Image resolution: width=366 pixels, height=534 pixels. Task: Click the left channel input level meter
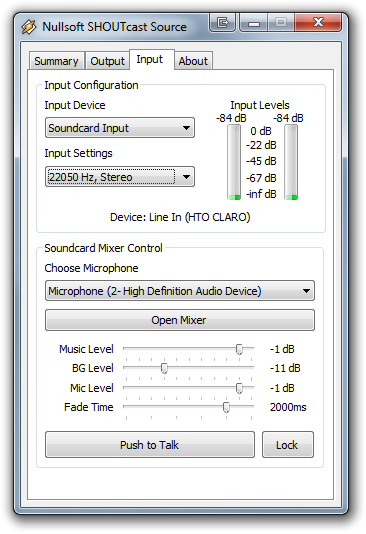[234, 162]
